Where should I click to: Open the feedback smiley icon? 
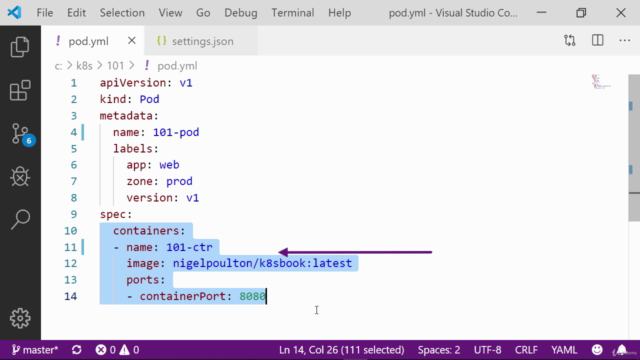(597, 350)
